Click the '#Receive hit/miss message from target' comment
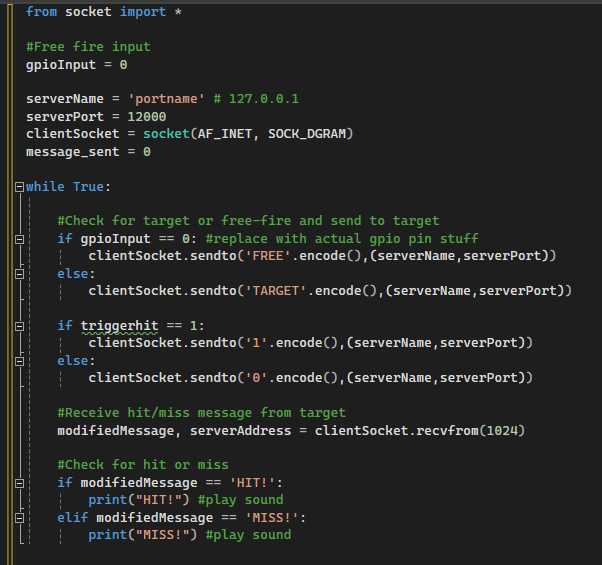This screenshot has height=565, width=602. point(201,413)
